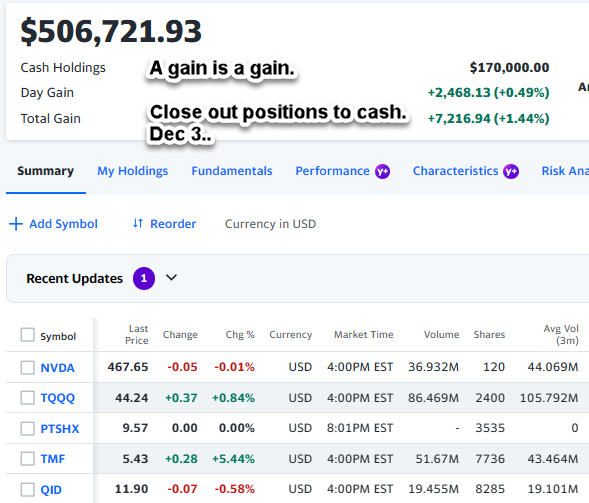Viewport: 589px width, 503px height.
Task: Sort by the Avg Vol (3m) column header
Action: pos(561,334)
